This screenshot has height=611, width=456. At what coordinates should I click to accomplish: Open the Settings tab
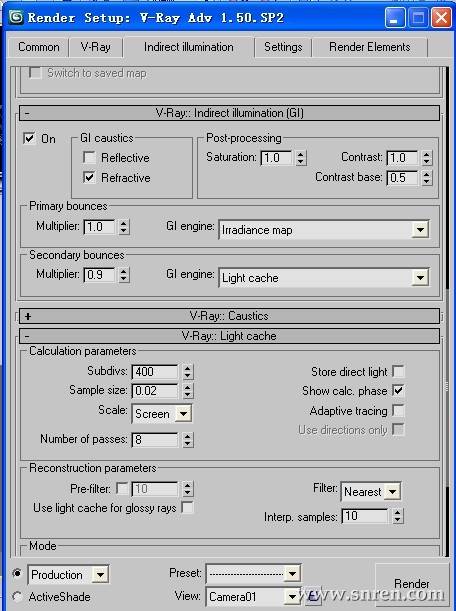(283, 47)
